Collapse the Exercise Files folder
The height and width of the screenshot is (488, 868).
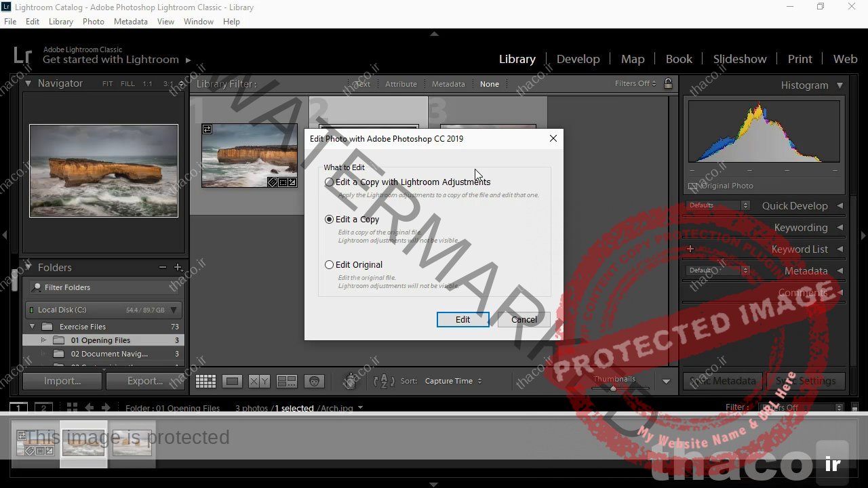32,327
